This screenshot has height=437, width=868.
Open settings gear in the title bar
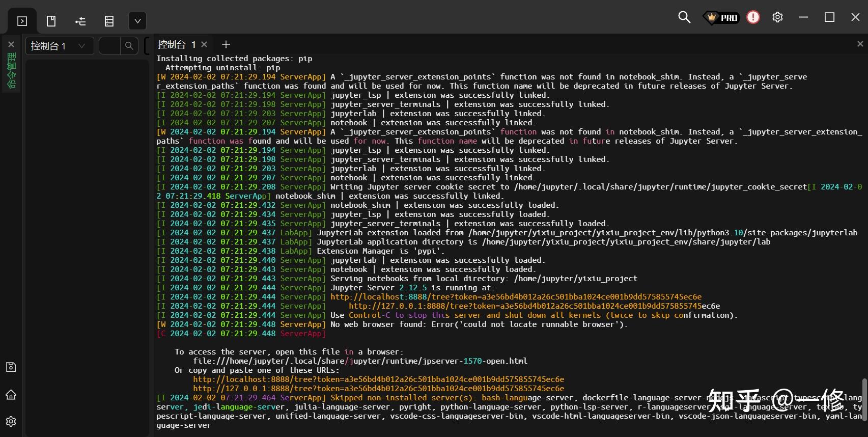[777, 17]
